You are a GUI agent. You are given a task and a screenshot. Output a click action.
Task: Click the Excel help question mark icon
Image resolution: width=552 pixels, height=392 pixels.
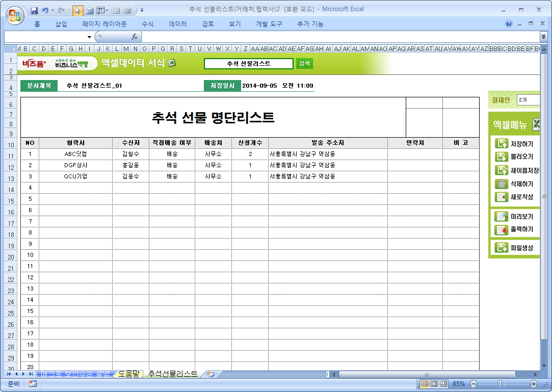[x=509, y=24]
